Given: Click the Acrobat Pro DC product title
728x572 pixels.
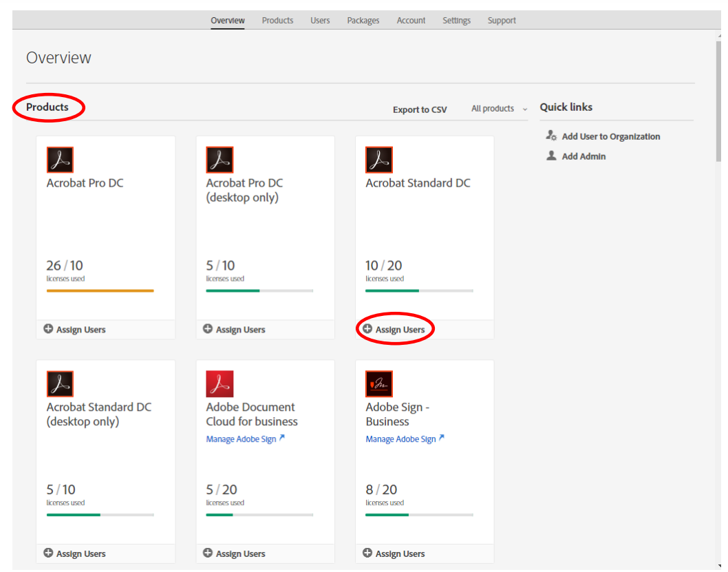Looking at the screenshot, I should pyautogui.click(x=85, y=183).
